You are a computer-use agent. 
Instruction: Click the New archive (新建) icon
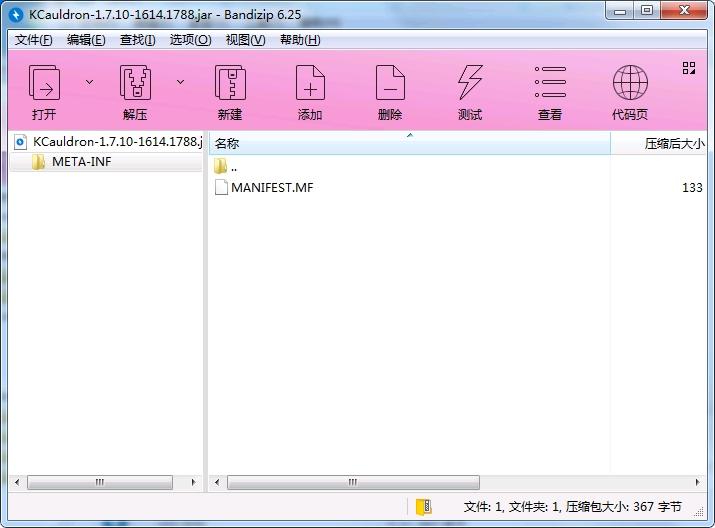click(230, 83)
